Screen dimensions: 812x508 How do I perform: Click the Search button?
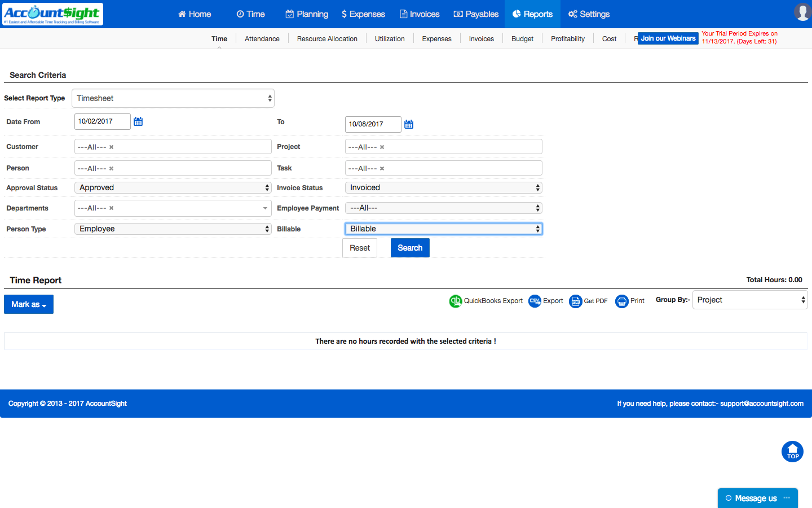pyautogui.click(x=410, y=247)
